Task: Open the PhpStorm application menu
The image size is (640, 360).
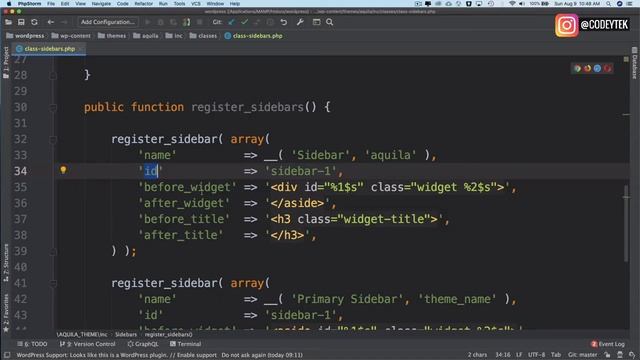Action: 29,3
